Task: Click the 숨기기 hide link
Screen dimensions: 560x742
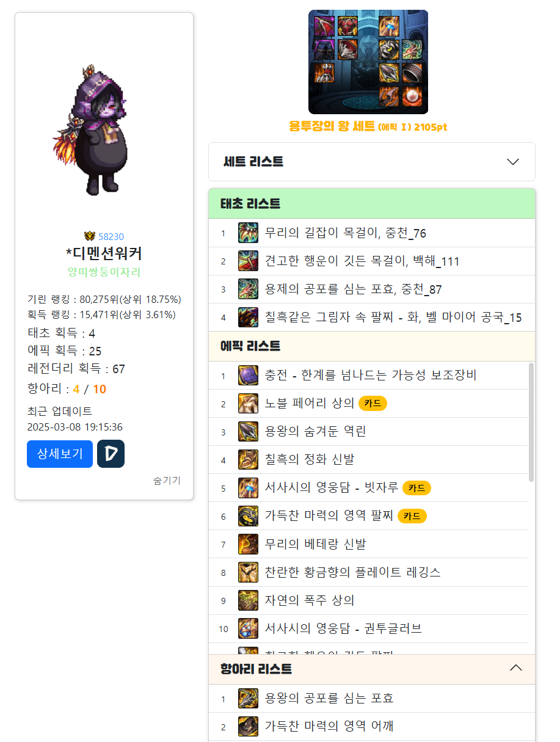Action: [167, 481]
